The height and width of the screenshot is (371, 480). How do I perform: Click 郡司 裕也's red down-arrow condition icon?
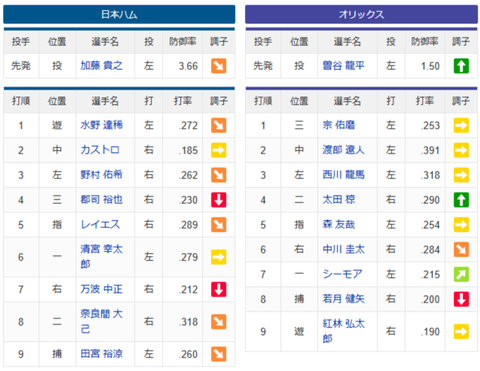(219, 200)
